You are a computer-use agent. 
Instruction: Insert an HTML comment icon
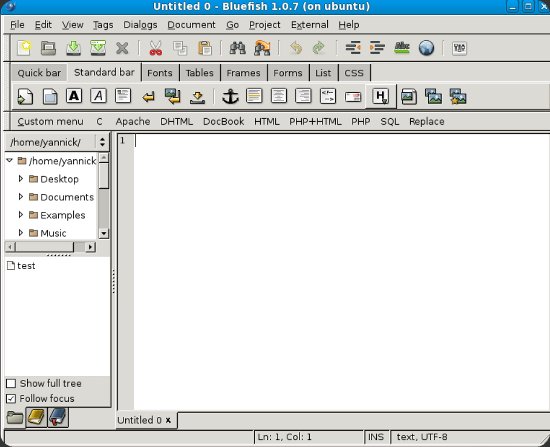328,96
